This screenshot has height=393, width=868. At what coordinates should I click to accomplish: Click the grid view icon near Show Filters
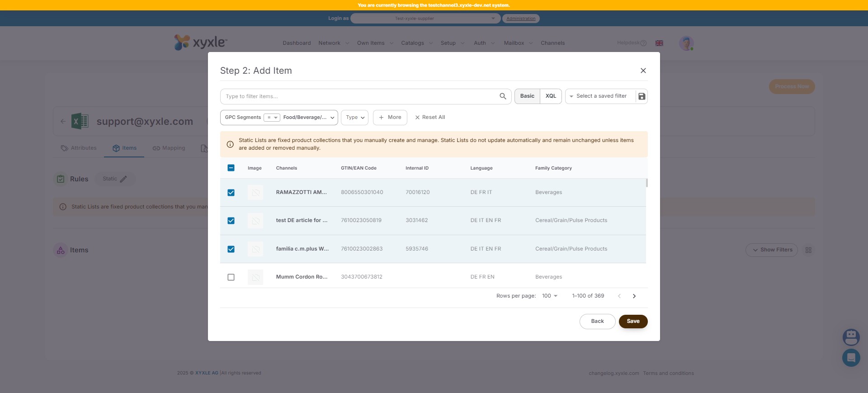tap(808, 250)
